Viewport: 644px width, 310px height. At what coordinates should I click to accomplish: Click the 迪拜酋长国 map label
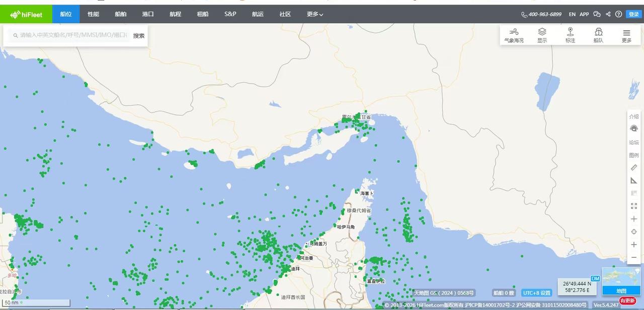tap(293, 297)
